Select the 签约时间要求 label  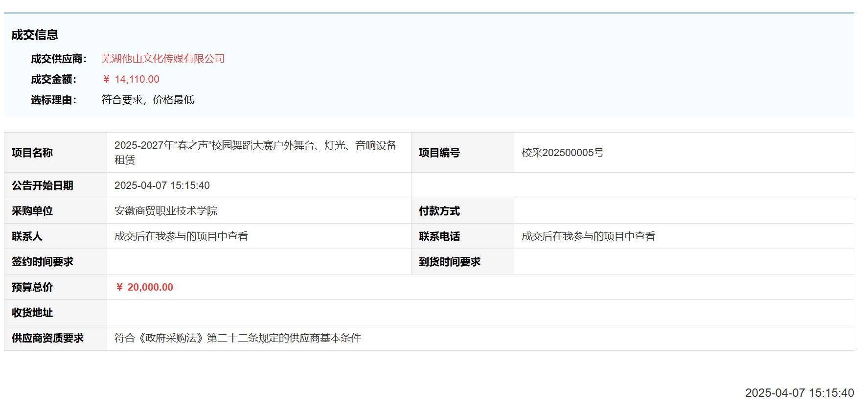43,262
